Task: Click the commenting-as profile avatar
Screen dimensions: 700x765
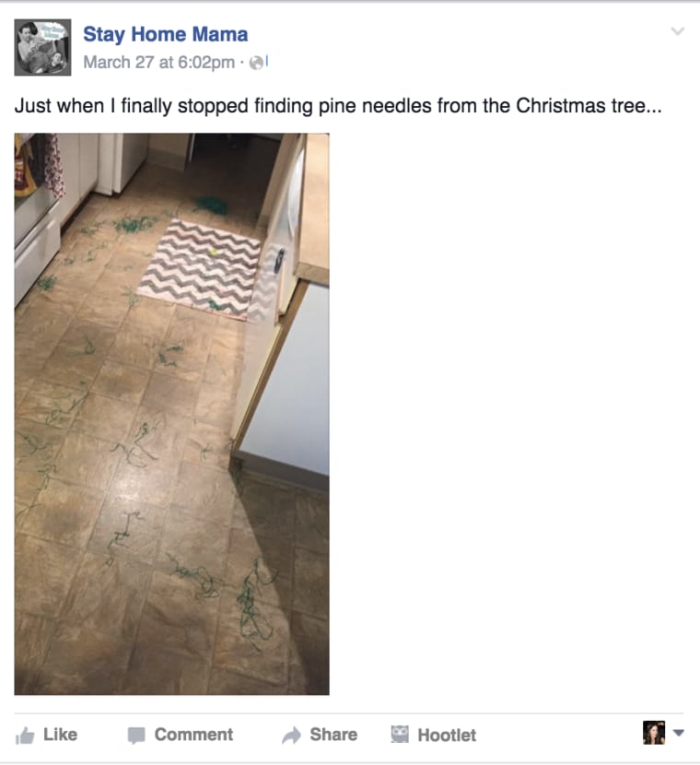Action: [x=654, y=733]
